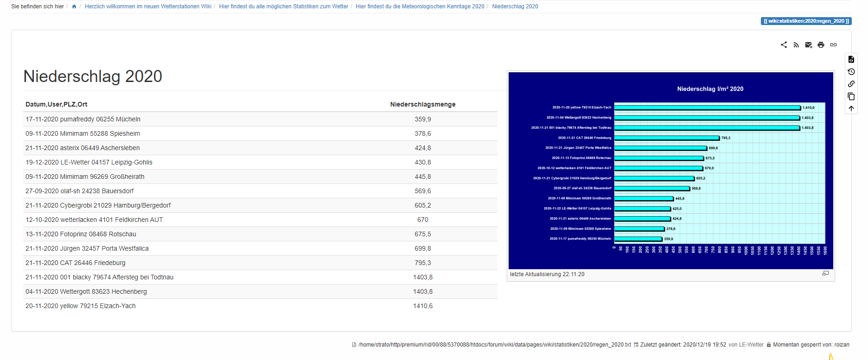Click the permalink icon in top toolbar

point(833,45)
